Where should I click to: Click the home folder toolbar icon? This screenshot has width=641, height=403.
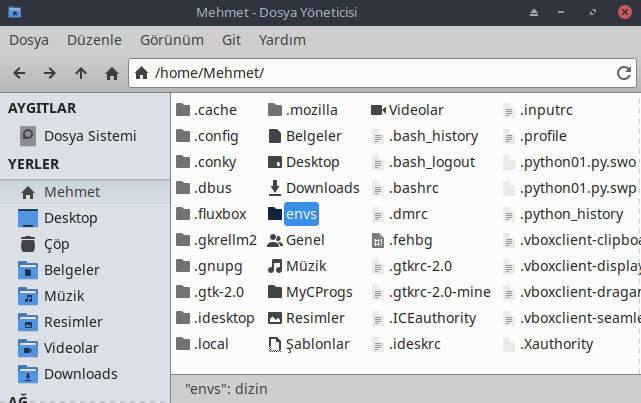pos(112,73)
